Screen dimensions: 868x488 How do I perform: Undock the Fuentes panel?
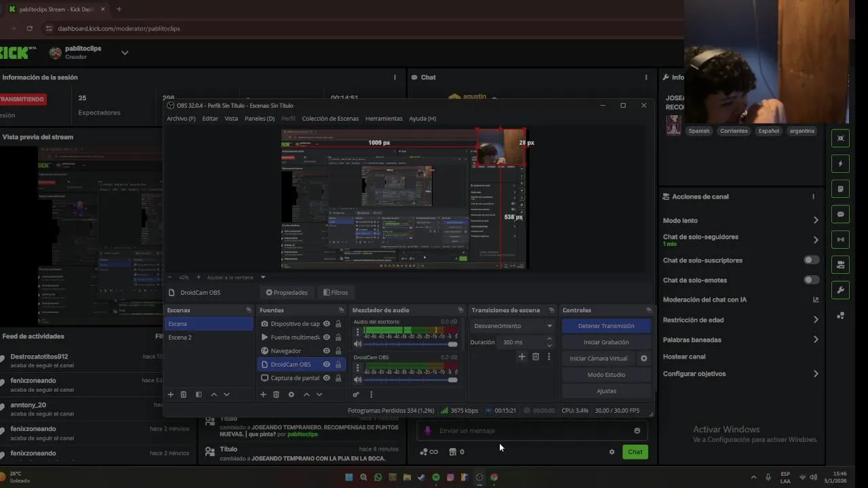[341, 310]
